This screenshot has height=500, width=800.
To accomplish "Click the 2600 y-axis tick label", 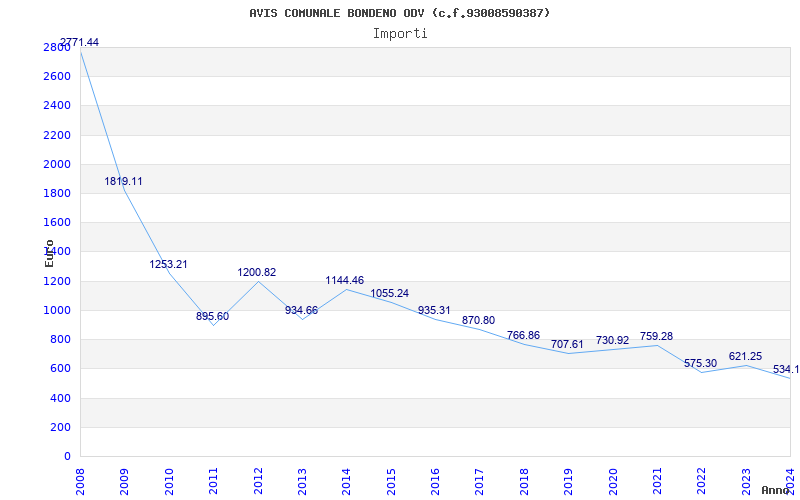I will (x=57, y=76).
